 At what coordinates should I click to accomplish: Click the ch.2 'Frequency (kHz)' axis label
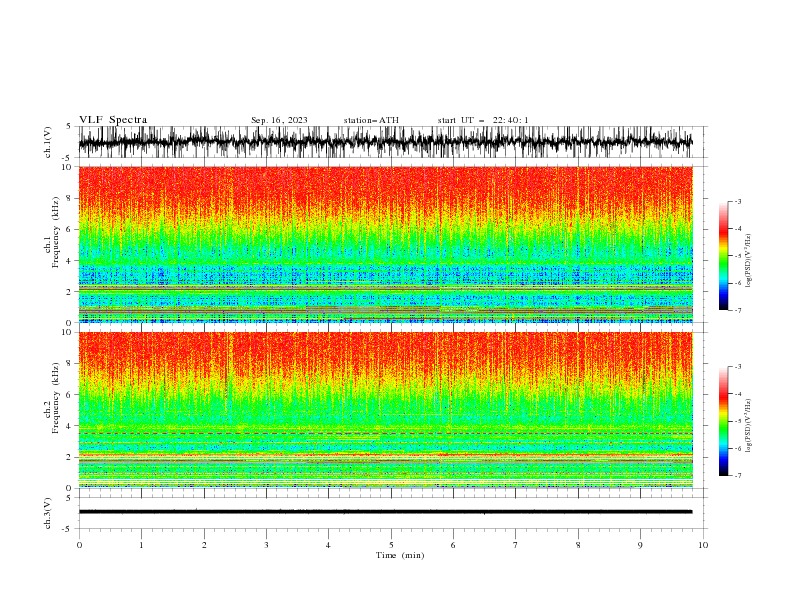(x=56, y=398)
